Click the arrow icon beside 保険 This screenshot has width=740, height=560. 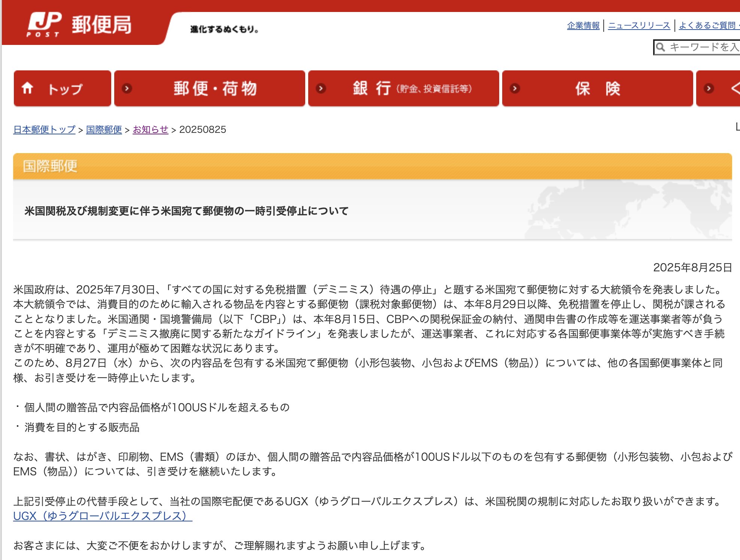coord(515,89)
